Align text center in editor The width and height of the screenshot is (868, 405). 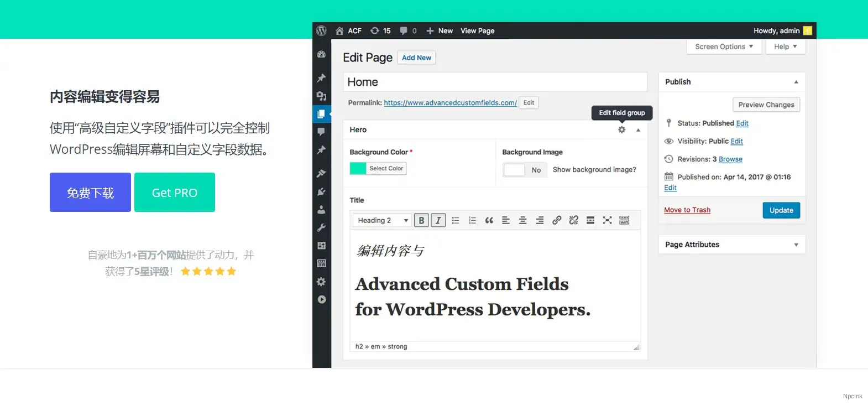pos(522,220)
